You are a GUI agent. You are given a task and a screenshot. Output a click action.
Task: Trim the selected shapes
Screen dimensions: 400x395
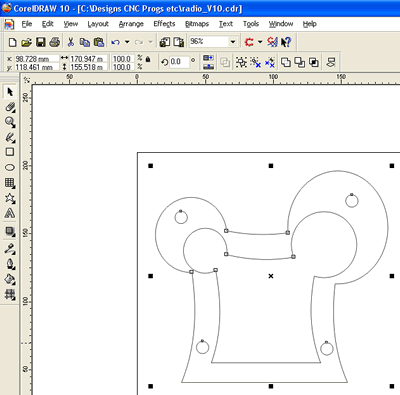[x=300, y=62]
